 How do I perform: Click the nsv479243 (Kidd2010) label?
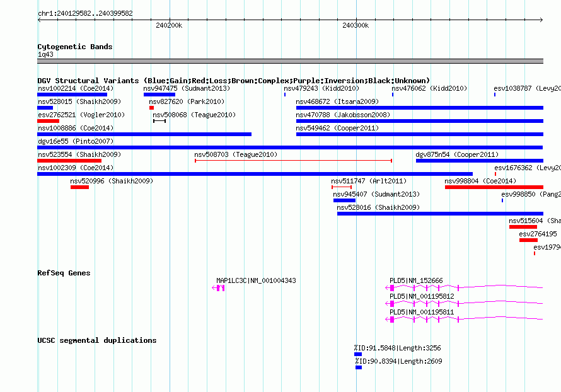(321, 88)
